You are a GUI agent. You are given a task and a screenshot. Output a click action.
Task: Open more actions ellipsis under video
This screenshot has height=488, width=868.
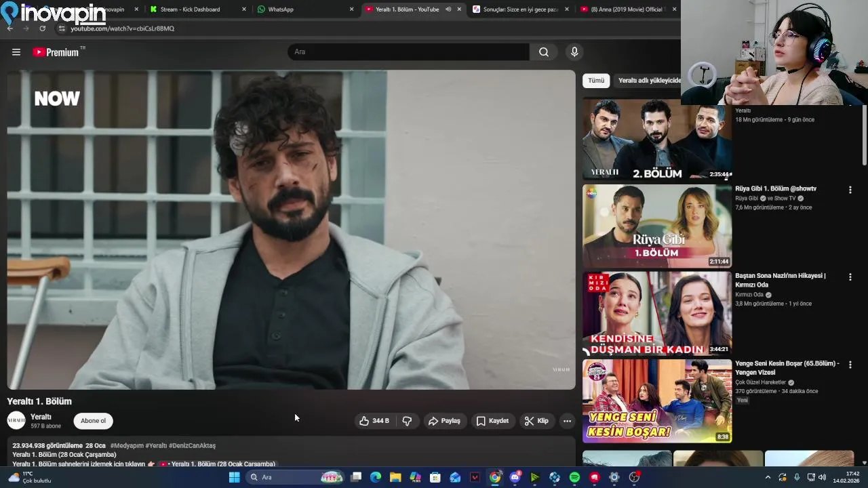click(567, 421)
